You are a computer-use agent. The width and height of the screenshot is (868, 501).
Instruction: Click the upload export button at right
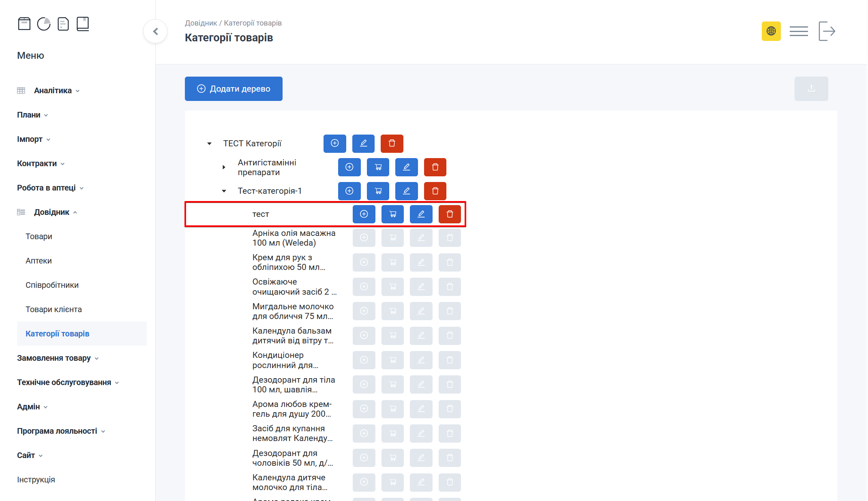[x=811, y=89]
